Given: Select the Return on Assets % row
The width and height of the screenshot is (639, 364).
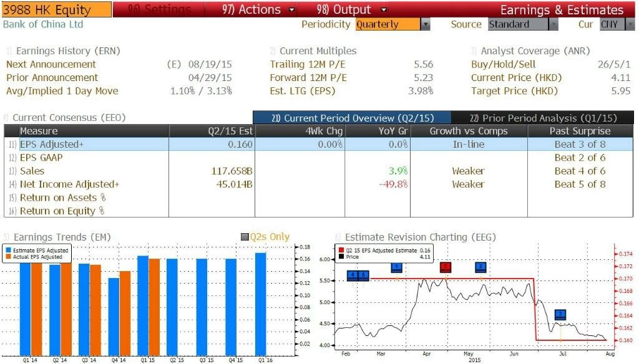Looking at the screenshot, I should (318, 198).
